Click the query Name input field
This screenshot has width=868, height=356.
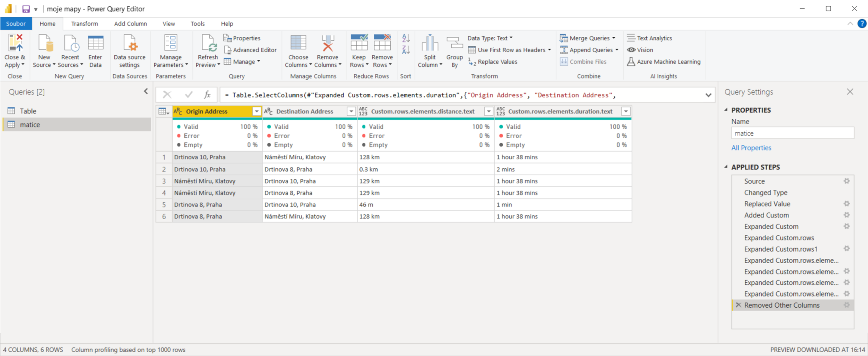[792, 133]
